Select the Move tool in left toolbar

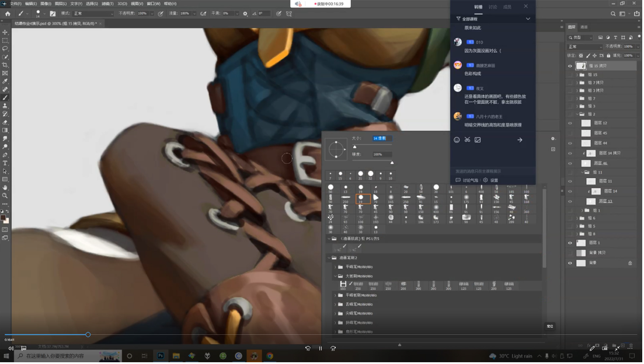(x=5, y=32)
